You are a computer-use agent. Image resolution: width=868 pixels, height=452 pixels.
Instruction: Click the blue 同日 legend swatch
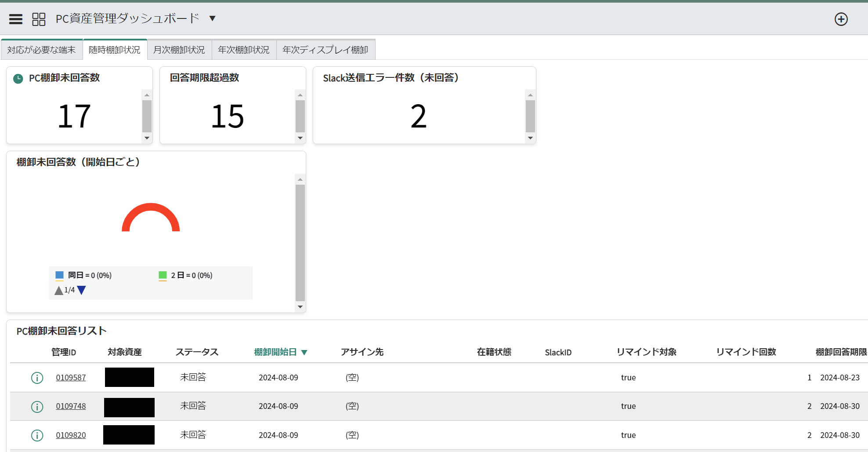pyautogui.click(x=60, y=275)
